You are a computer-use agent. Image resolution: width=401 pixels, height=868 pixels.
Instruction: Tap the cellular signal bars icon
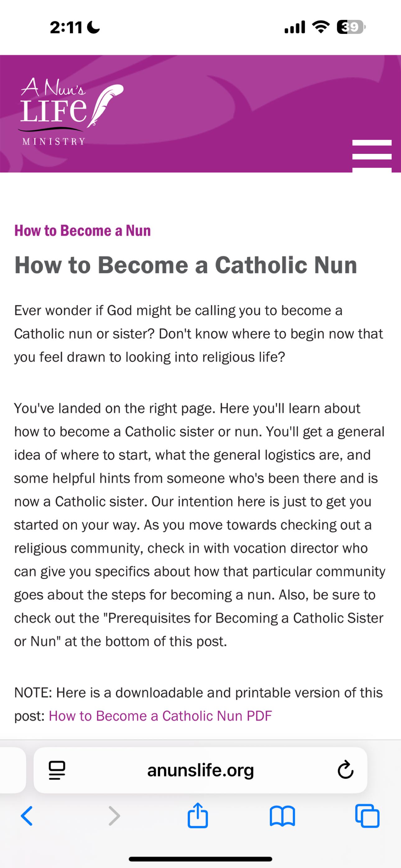pos(295,27)
